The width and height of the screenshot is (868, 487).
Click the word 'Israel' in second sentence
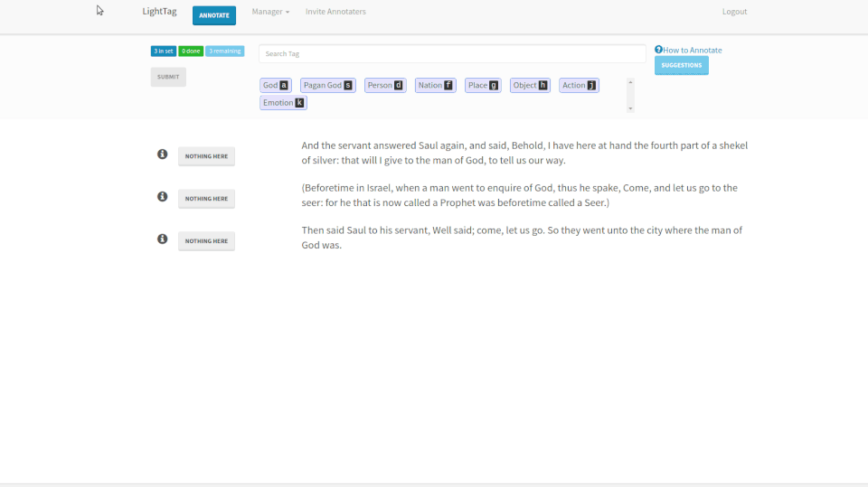[379, 188]
